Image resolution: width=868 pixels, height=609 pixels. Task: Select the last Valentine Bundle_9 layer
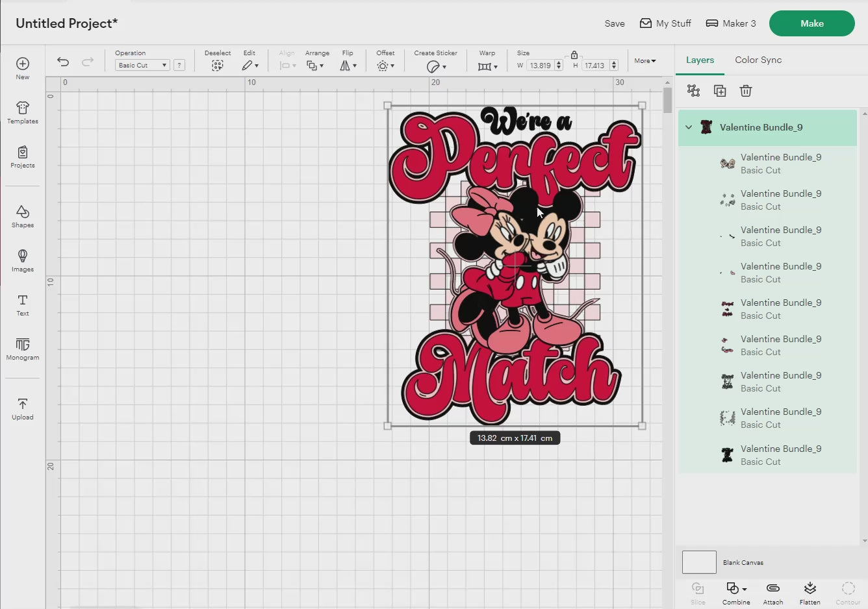767,455
